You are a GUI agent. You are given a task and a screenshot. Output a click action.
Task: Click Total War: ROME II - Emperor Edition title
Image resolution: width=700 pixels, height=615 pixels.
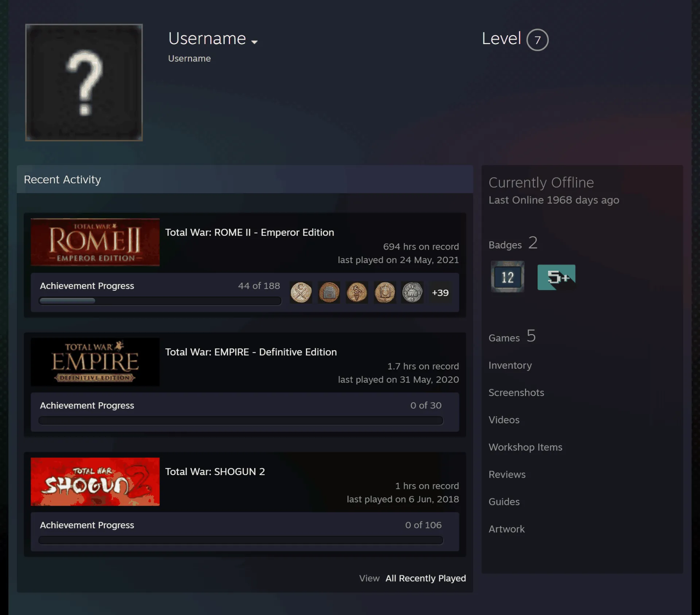coord(250,232)
